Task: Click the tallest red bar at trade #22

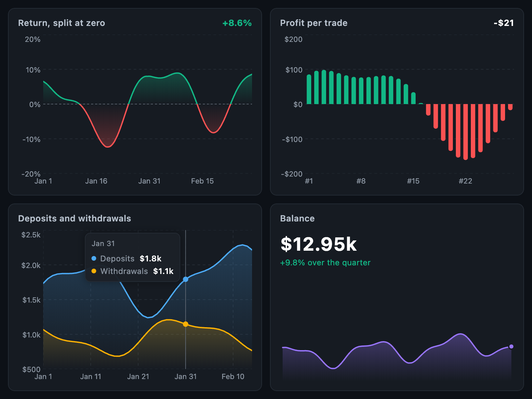Action: click(465, 132)
